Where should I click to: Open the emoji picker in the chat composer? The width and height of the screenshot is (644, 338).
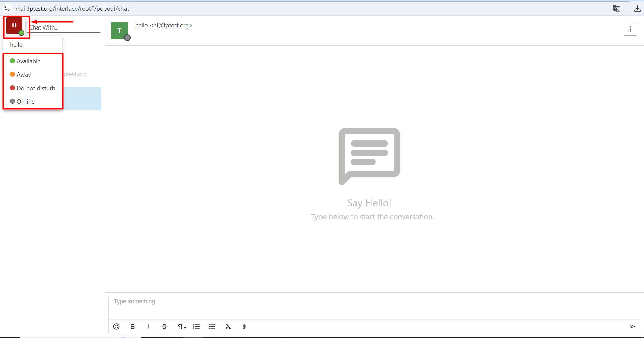(116, 326)
